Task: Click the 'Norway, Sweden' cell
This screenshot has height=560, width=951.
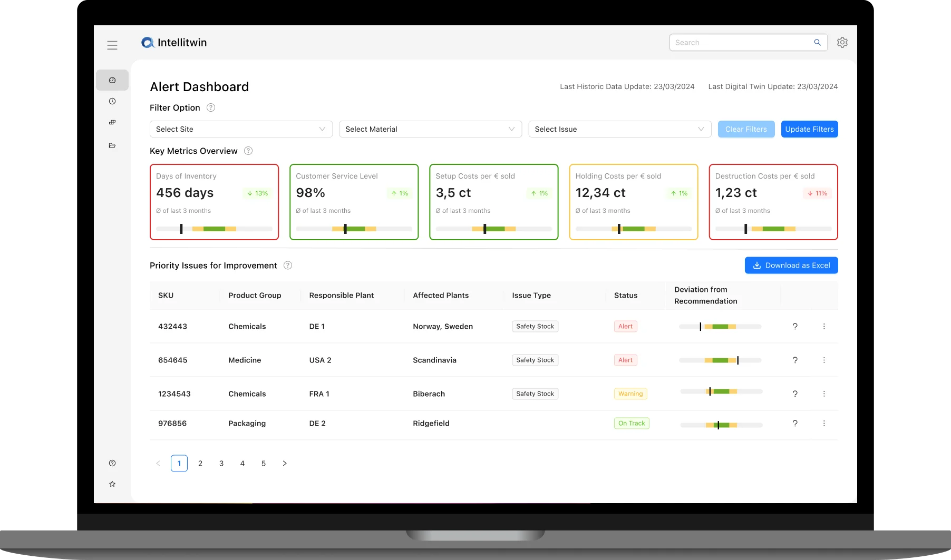Action: point(443,327)
